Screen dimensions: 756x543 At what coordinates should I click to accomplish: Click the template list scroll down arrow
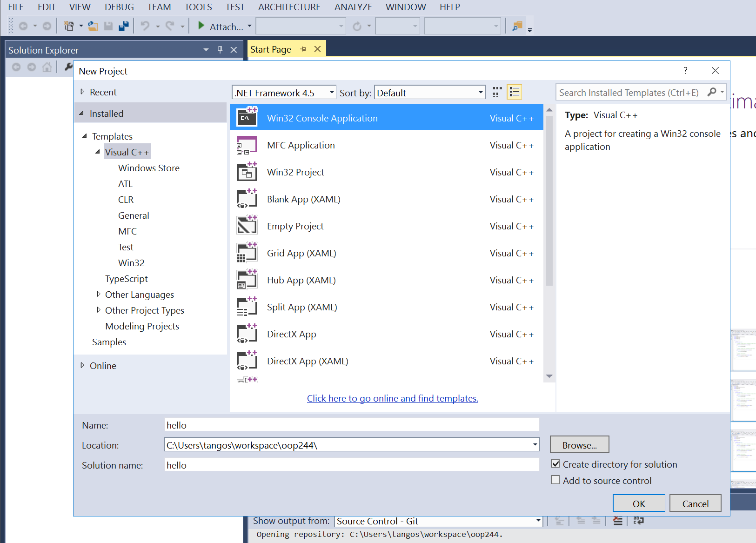pyautogui.click(x=549, y=376)
